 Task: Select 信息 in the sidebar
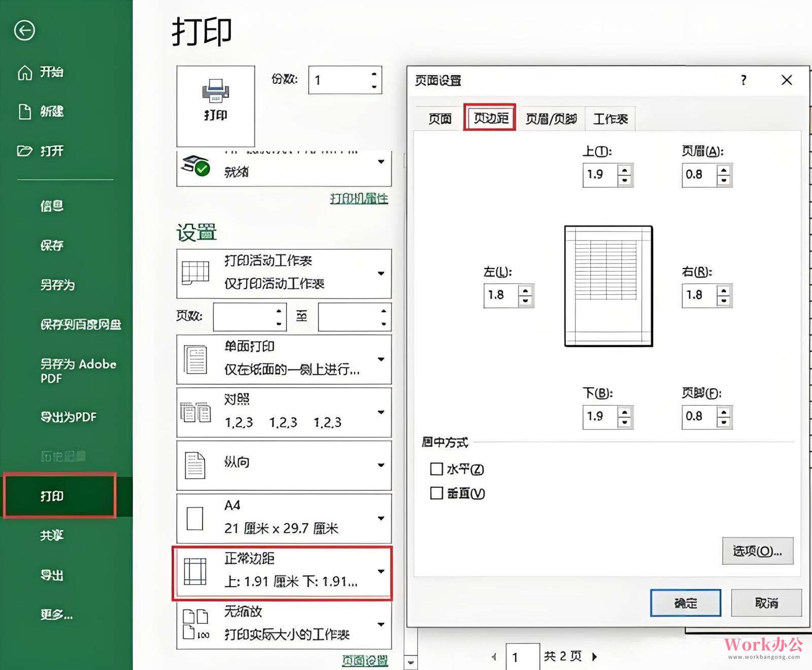(x=52, y=206)
